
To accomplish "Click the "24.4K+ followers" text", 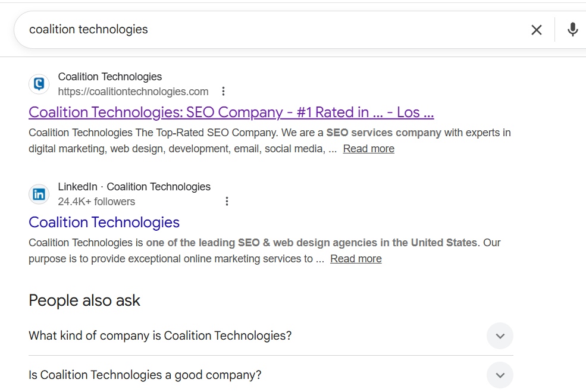I will click(x=96, y=202).
